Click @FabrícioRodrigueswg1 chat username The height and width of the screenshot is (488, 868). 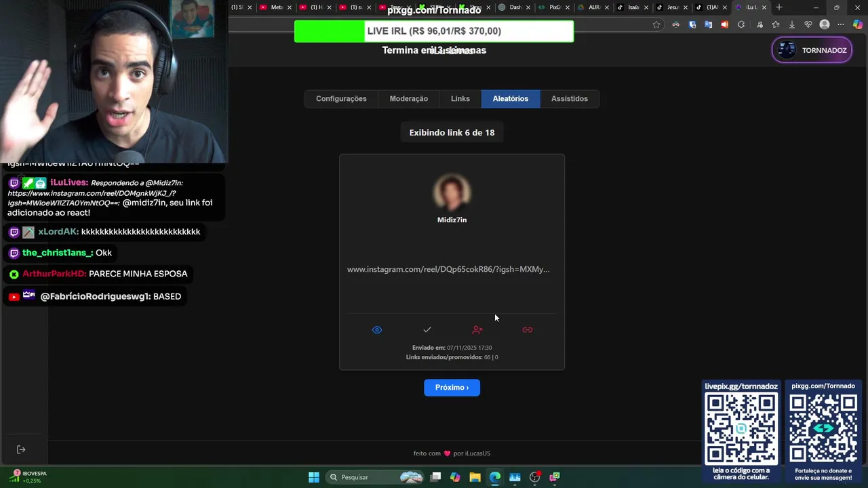[x=95, y=296]
